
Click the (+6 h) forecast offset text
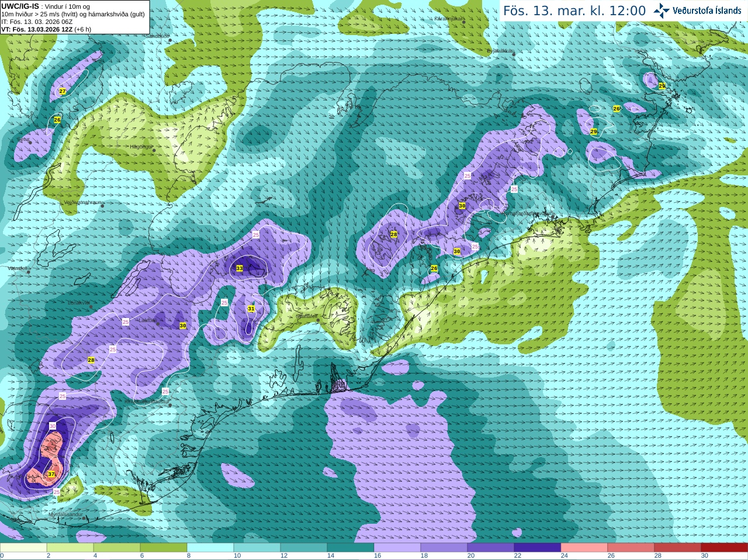(83, 29)
